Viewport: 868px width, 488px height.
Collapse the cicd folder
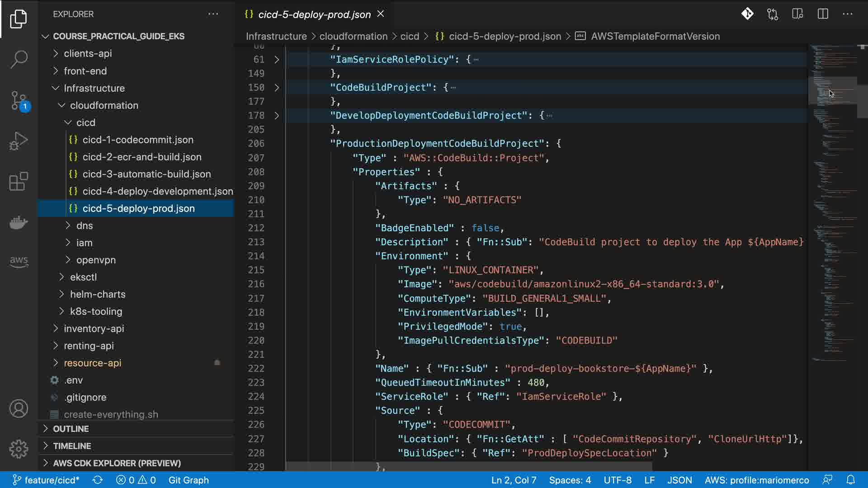pyautogui.click(x=85, y=122)
